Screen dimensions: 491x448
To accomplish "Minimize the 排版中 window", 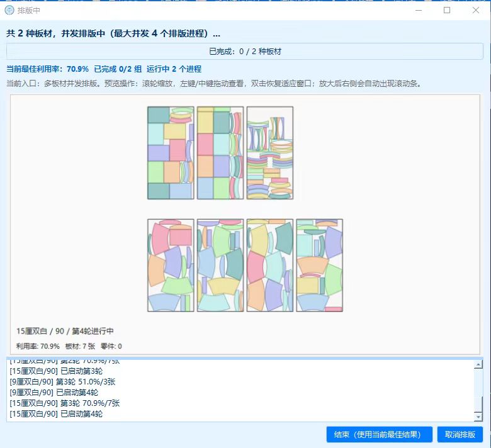I will [419, 10].
